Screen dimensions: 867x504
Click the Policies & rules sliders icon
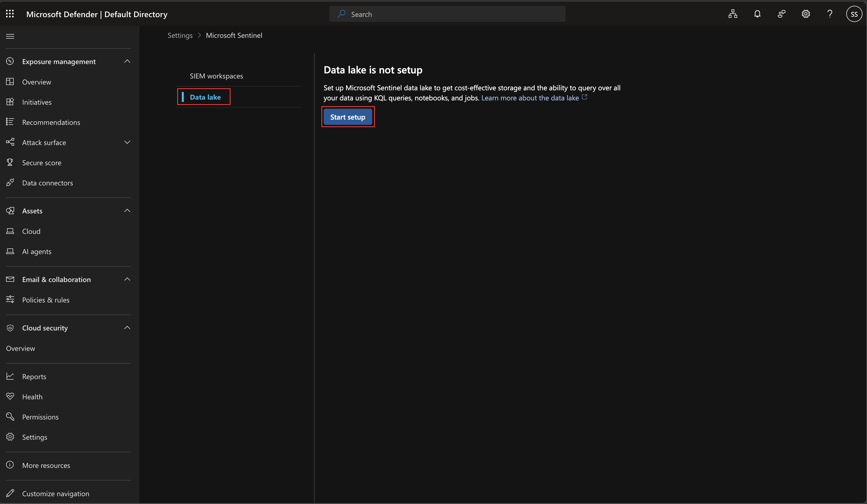pyautogui.click(x=10, y=299)
